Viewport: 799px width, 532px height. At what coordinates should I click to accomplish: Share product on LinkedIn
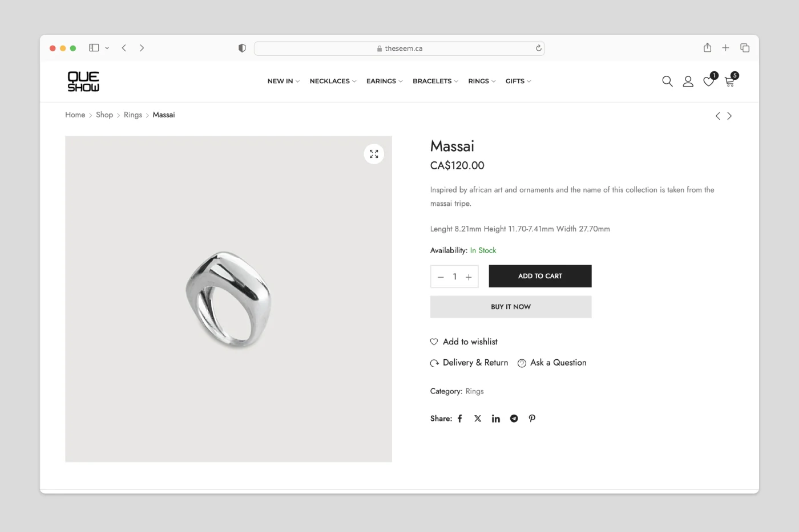click(x=496, y=419)
